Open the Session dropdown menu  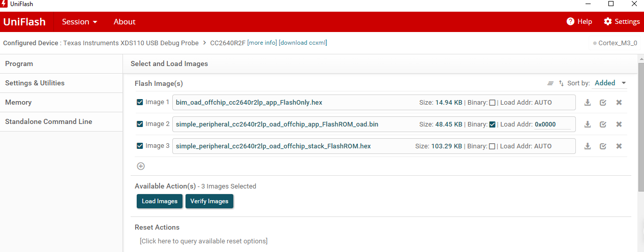[79, 22]
